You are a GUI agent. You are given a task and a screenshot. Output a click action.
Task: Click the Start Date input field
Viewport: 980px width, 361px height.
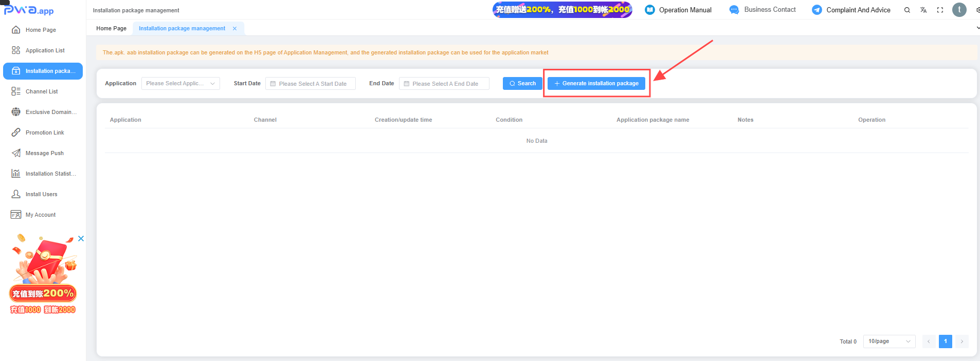[x=311, y=84]
